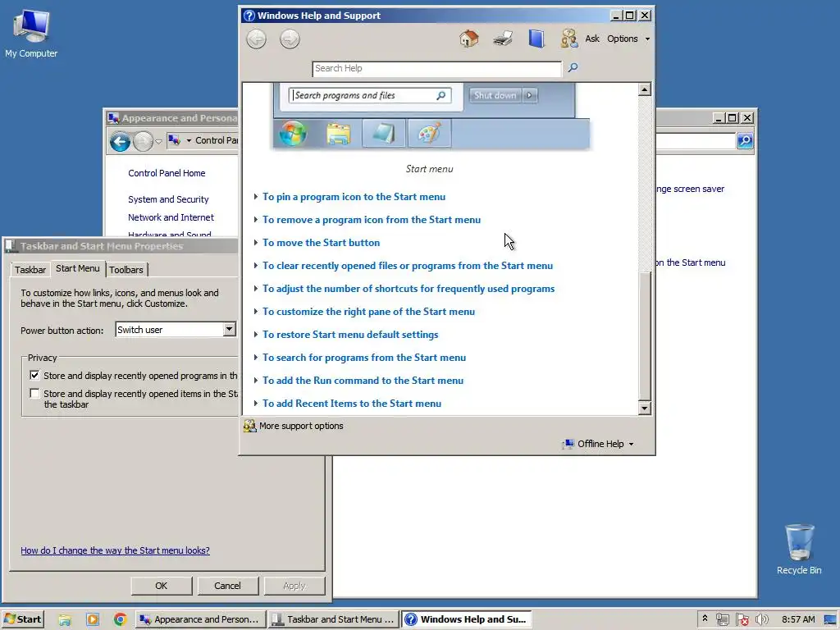Expand 'To move the Start button'
This screenshot has width=840, height=630.
(x=321, y=243)
